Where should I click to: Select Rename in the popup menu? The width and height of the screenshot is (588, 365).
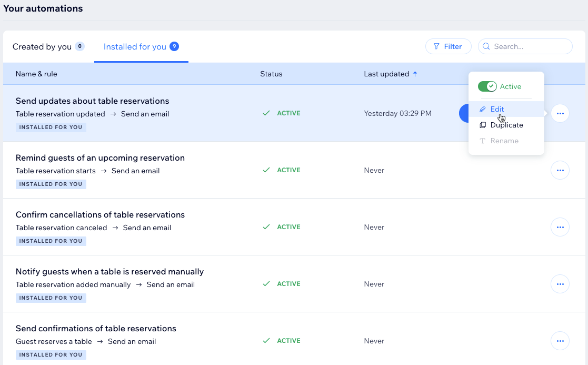click(x=504, y=141)
